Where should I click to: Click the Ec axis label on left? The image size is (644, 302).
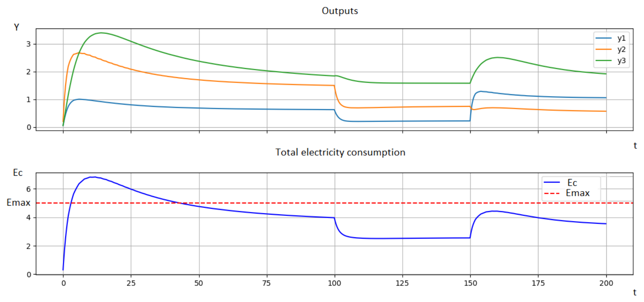click(x=18, y=173)
